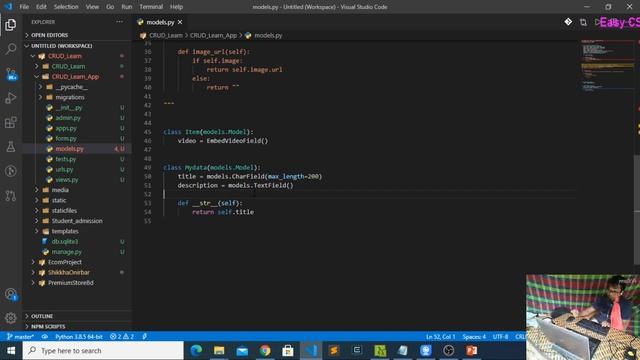Viewport: 640px width, 360px height.
Task: Click the master branch status item
Action: pos(20,337)
